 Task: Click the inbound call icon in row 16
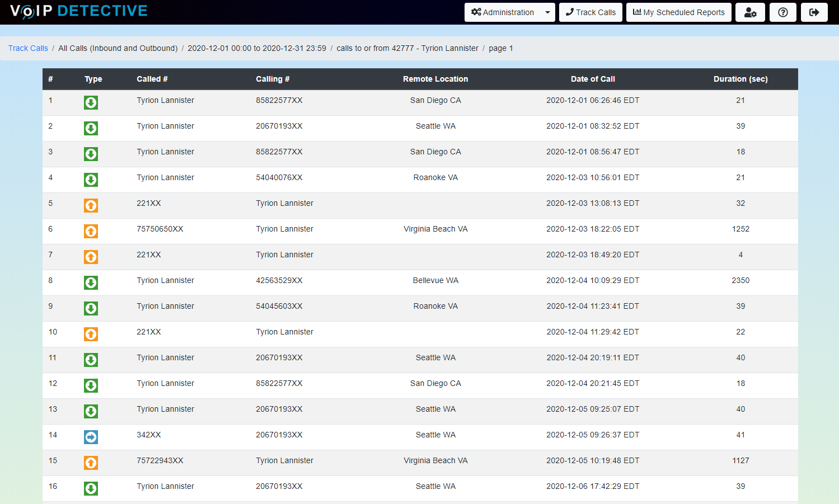(x=91, y=488)
